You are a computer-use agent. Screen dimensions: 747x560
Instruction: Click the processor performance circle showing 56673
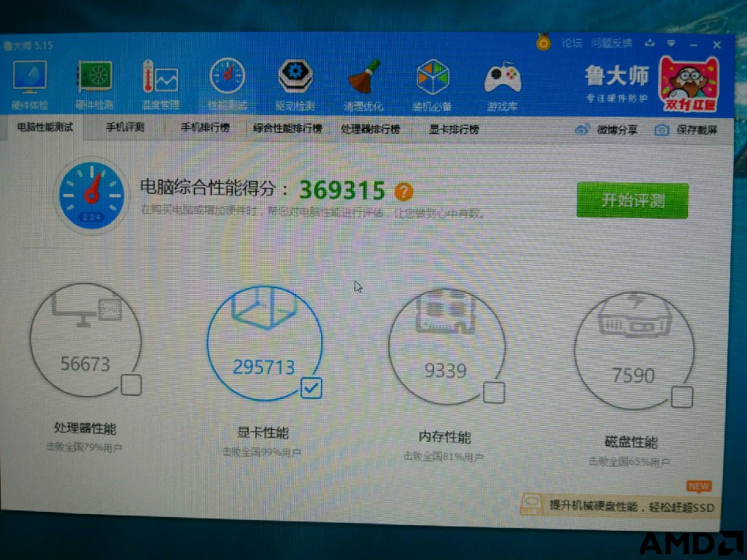[x=86, y=340]
